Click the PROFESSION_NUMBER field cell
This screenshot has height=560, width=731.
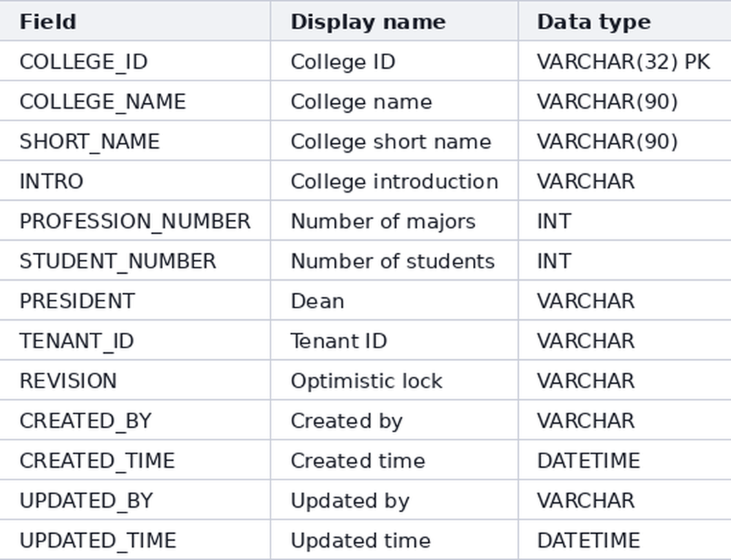click(x=135, y=221)
